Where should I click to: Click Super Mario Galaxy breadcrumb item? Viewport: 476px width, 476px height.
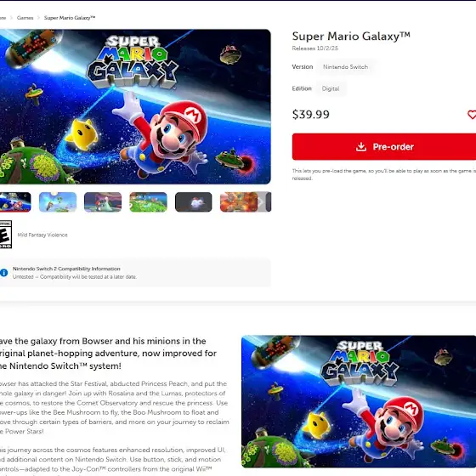click(70, 18)
